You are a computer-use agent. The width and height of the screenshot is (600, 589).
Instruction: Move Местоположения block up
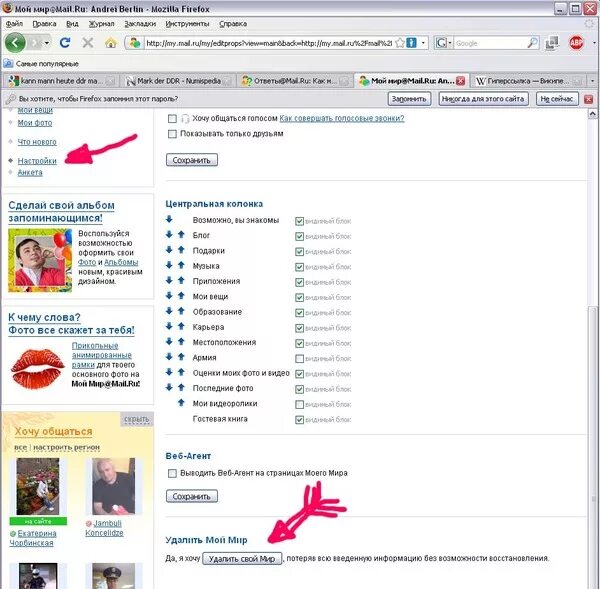coord(181,342)
